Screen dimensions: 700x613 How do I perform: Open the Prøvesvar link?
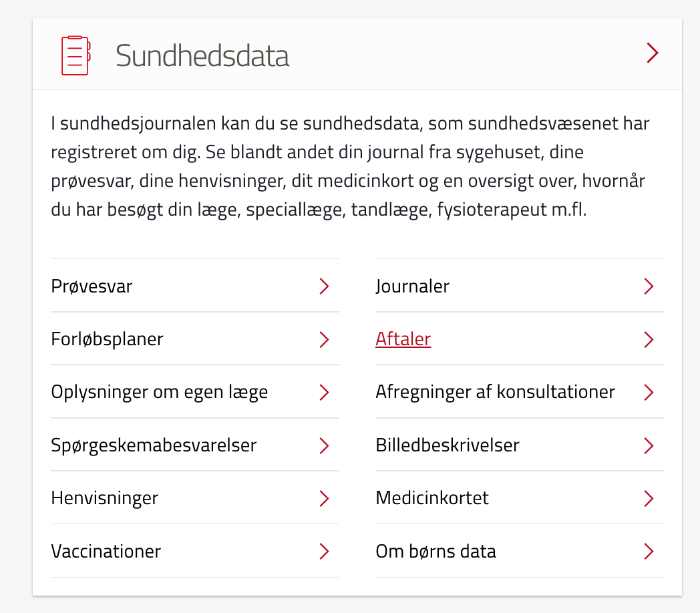point(92,286)
